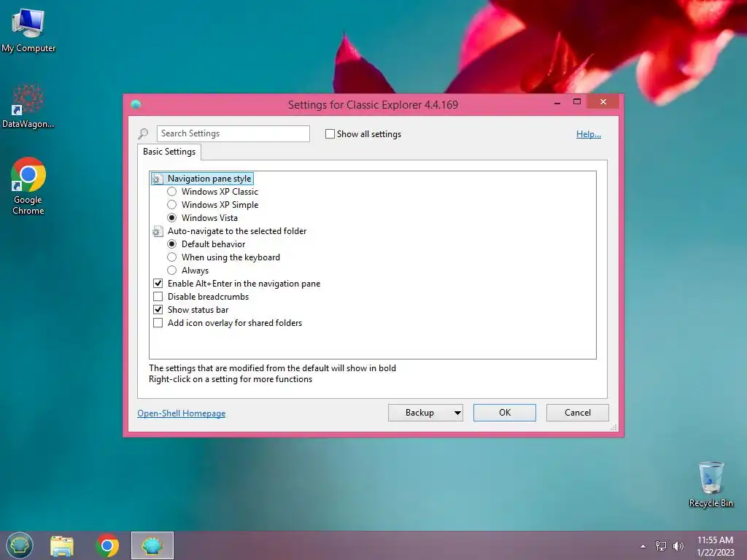Viewport: 747px width, 560px height.
Task: Open the Open-Shell Homepage link
Action: 182,413
